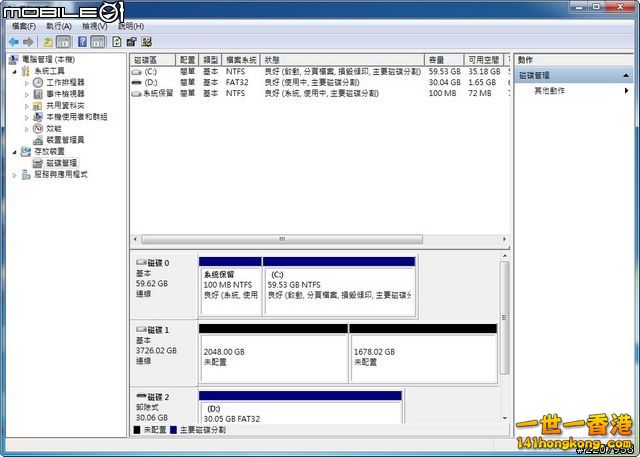
Task: Click the volume list horizontal scrollbar
Action: 281,239
